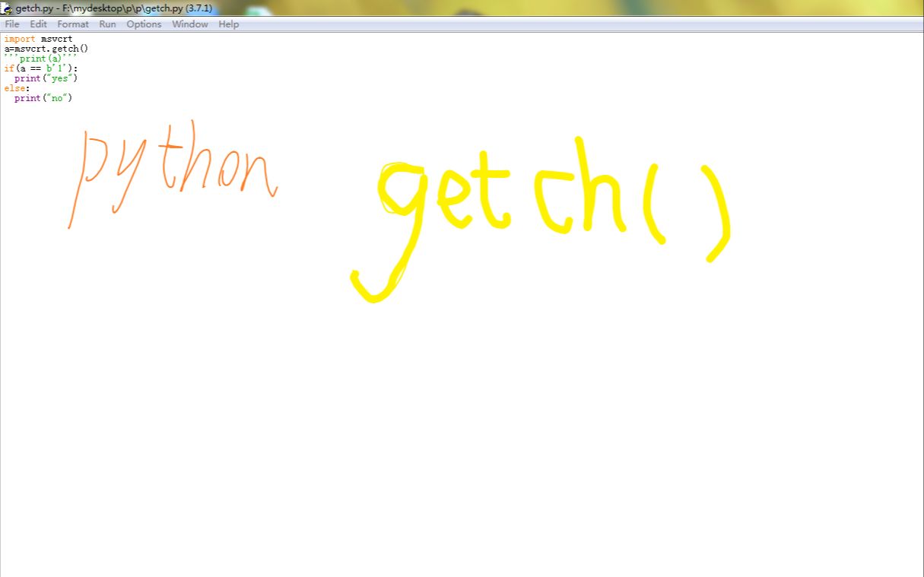Open the Help menu

click(227, 24)
